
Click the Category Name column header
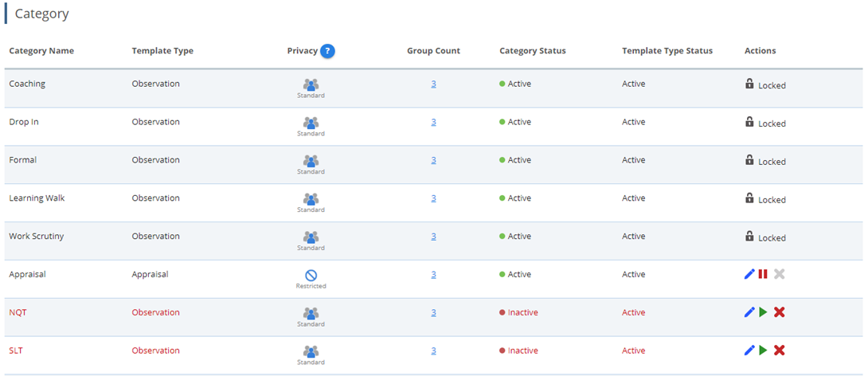41,51
